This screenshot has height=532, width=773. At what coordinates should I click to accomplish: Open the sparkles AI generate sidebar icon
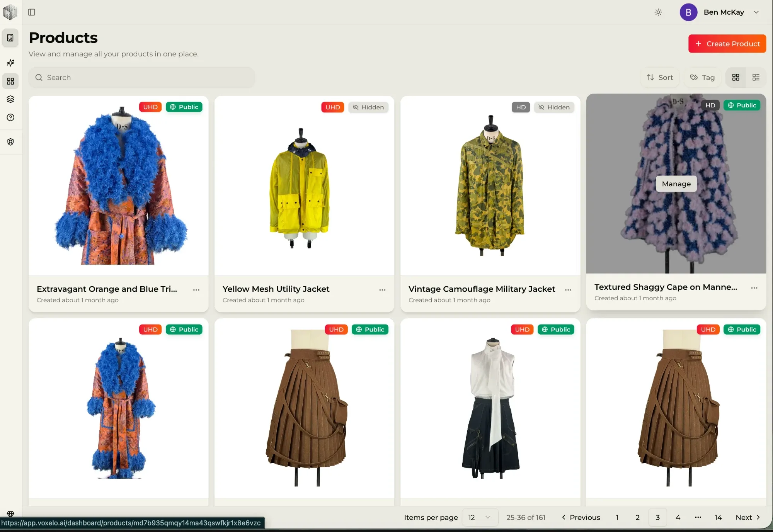10,63
